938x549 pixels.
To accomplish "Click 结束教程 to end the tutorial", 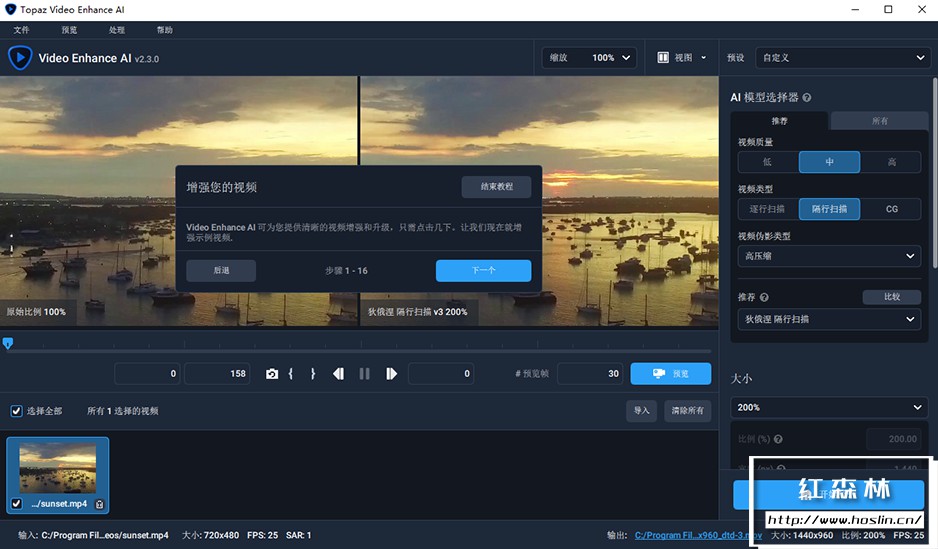I will (497, 187).
